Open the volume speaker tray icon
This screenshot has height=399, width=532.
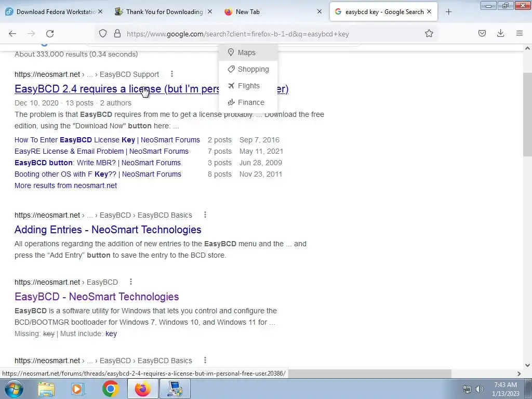(x=480, y=389)
